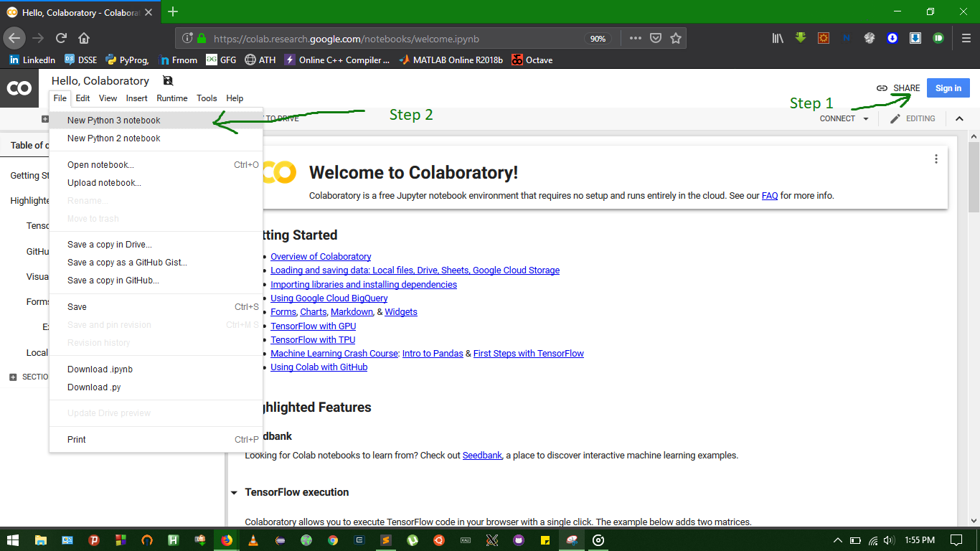
Task: Choose Open notebook... from File menu
Action: 156,165
